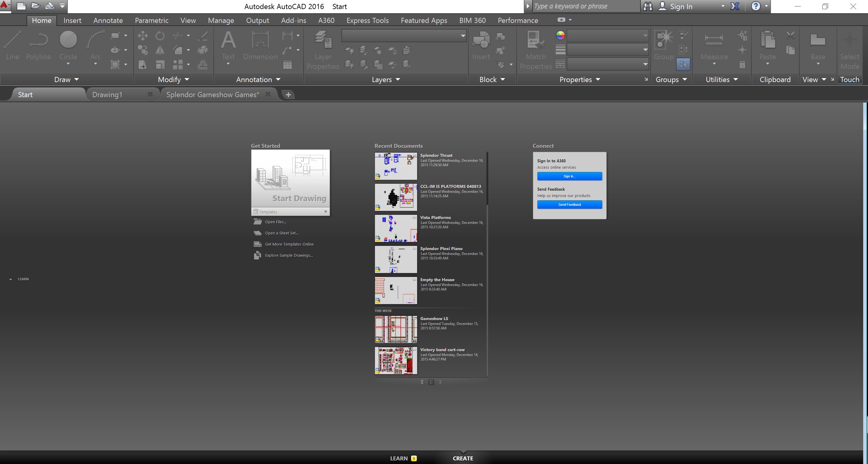Activate the Move tool in Modify panel
Screen dimensions: 868x464
point(143,35)
